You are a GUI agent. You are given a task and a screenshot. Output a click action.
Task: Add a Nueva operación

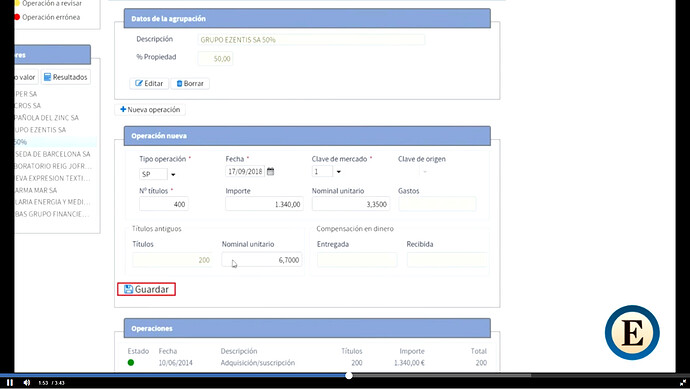(x=150, y=110)
